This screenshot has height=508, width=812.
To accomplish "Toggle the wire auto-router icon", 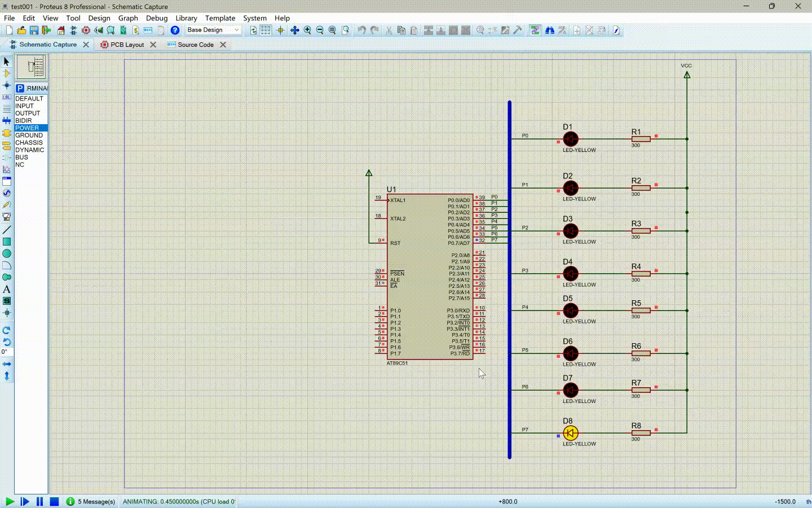I will (535, 30).
